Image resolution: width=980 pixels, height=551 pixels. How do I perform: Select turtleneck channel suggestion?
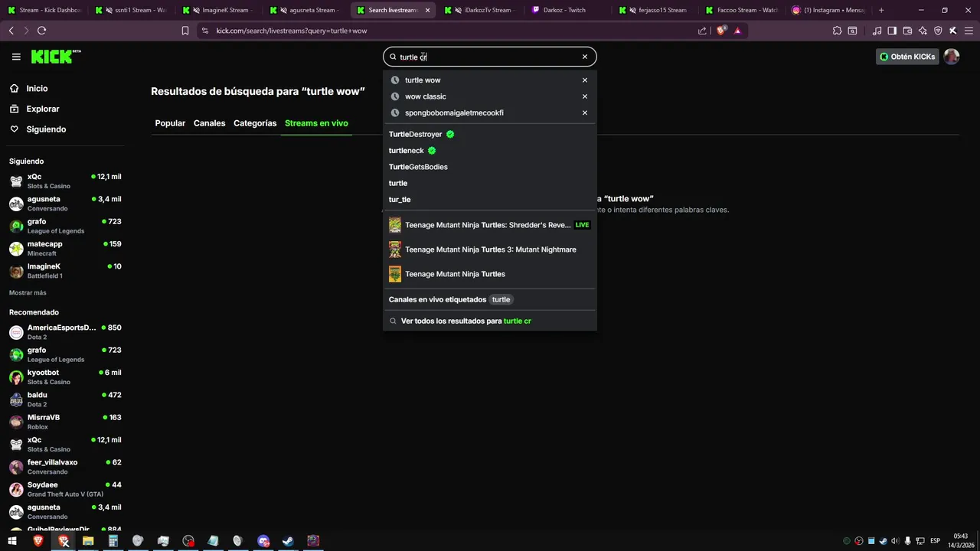click(x=490, y=151)
